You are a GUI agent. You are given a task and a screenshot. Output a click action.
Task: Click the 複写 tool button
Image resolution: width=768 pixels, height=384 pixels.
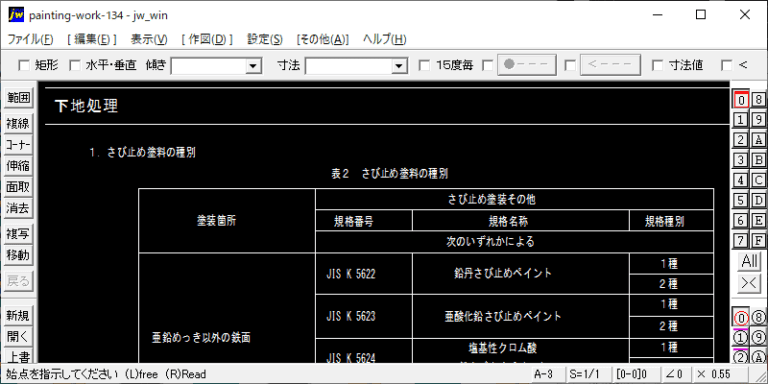[18, 235]
